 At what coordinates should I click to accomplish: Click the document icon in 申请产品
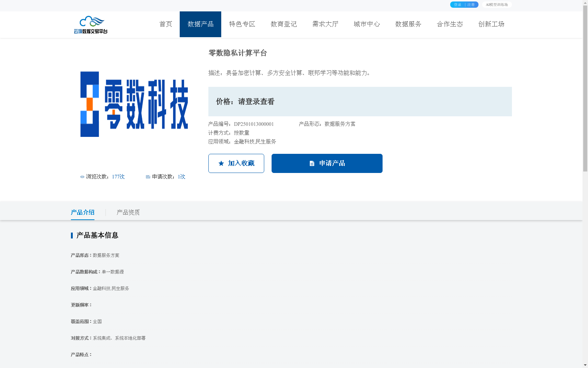pyautogui.click(x=312, y=163)
